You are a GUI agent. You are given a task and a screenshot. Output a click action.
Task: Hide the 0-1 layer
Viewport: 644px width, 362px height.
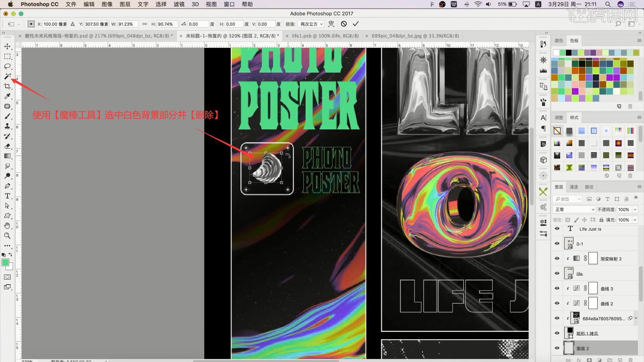[x=557, y=244]
